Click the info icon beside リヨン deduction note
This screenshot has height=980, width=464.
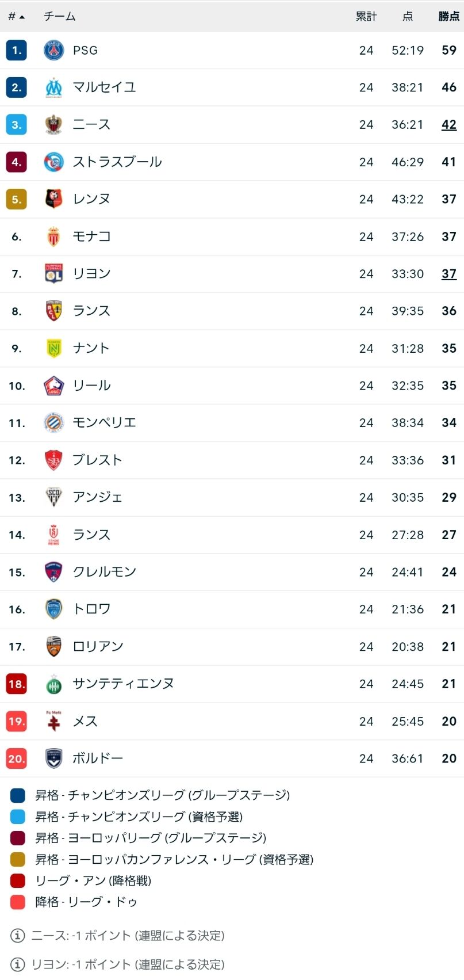click(x=18, y=964)
